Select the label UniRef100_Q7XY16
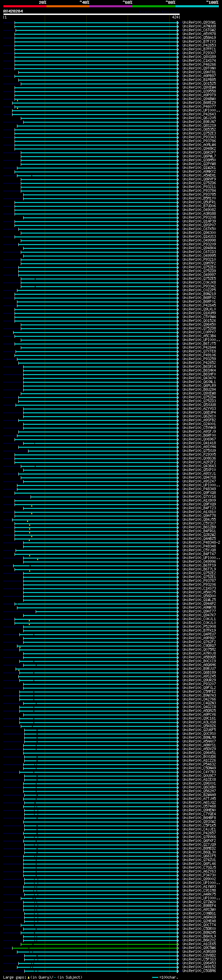This screenshot has height=980, width=222. coord(199,496)
